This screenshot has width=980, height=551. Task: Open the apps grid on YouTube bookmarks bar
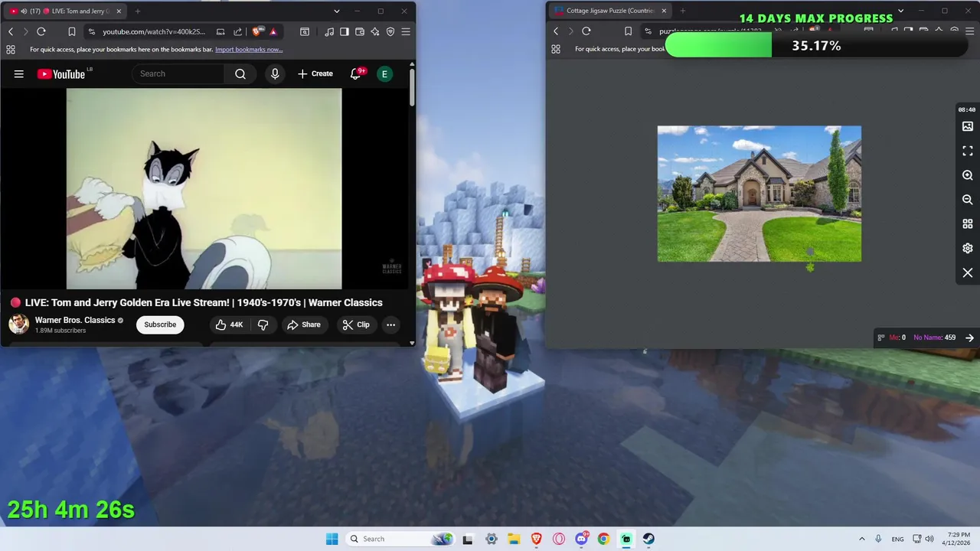tap(11, 49)
